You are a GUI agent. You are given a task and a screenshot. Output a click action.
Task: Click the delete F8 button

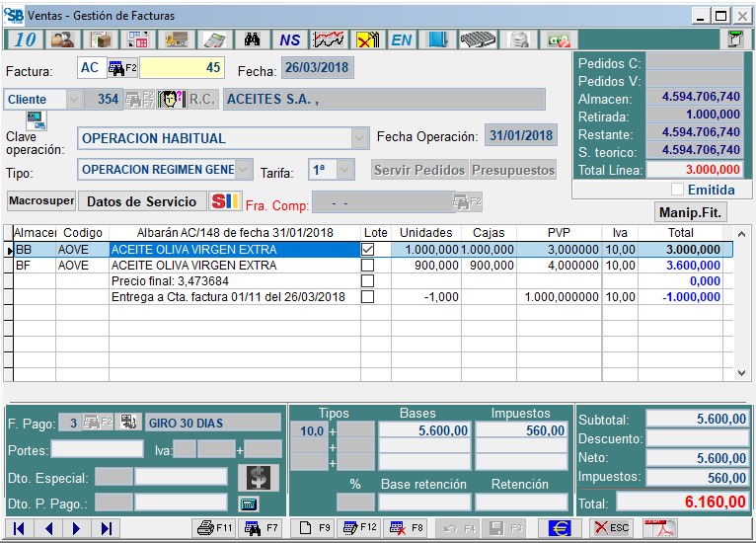click(x=407, y=528)
